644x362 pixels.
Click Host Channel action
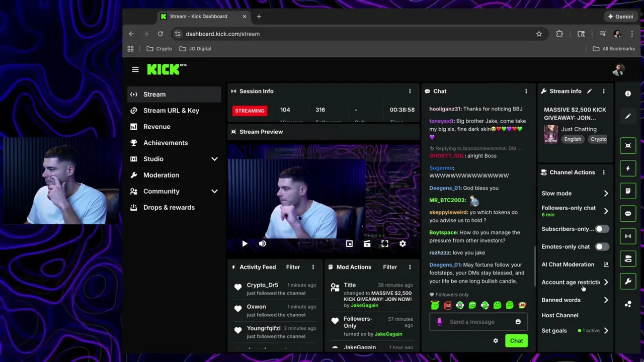(x=560, y=315)
